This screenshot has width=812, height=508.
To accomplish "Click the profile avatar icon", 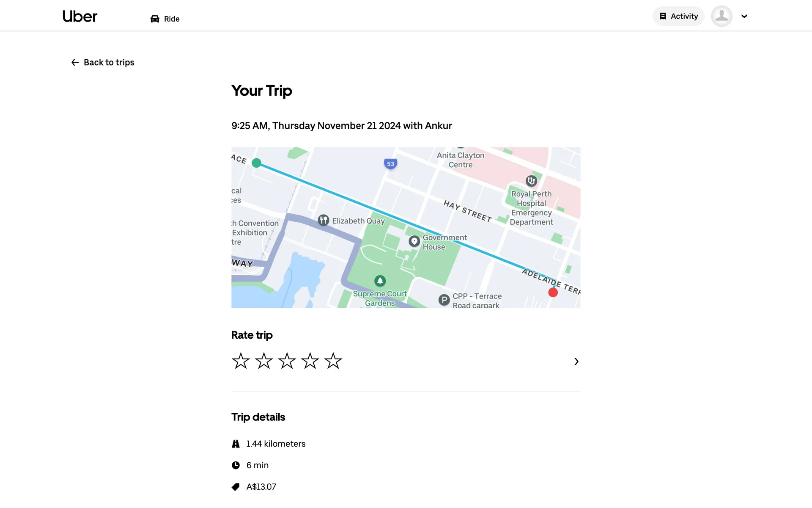I will pyautogui.click(x=721, y=16).
